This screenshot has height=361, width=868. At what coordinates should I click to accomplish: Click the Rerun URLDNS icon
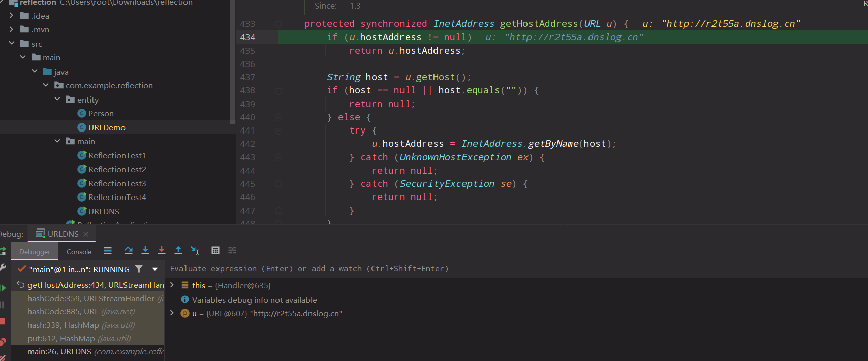click(3, 251)
